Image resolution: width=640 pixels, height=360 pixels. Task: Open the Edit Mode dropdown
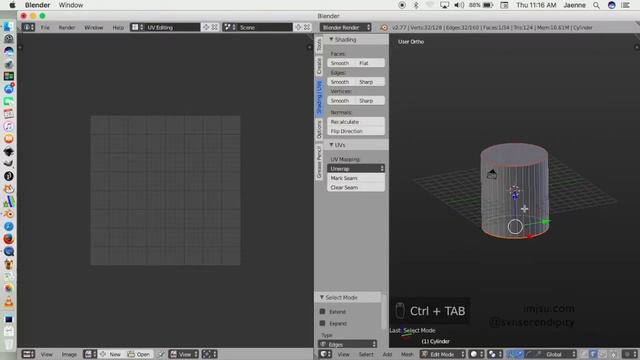point(442,354)
